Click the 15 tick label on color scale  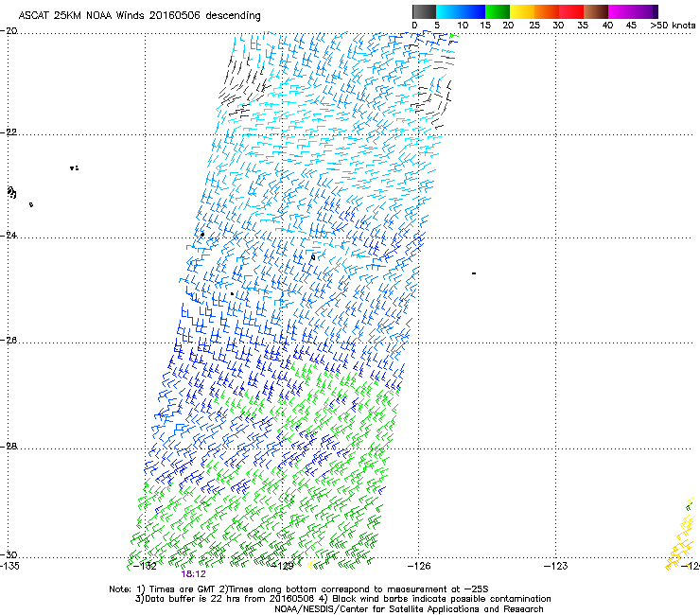485,26
